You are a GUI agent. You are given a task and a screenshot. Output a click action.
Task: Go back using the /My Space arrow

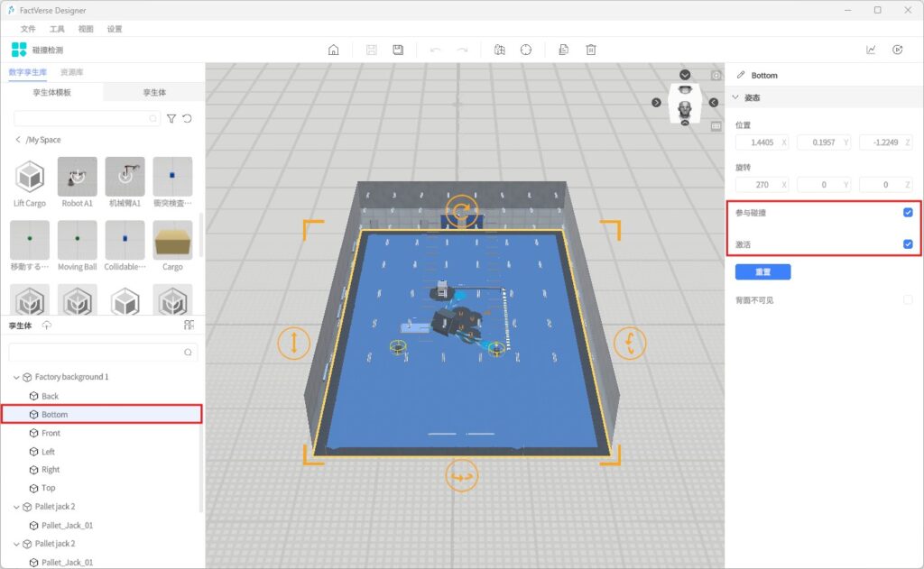[18, 140]
